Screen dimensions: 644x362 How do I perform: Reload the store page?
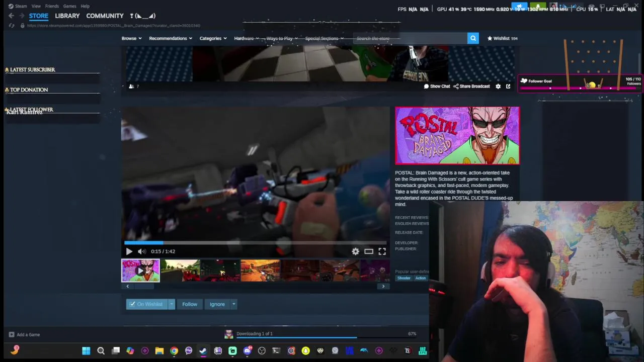12,25
